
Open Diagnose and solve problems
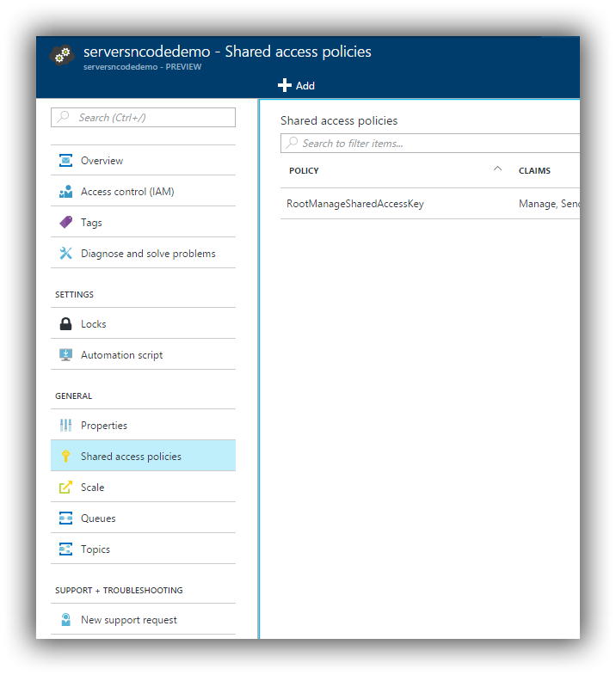pyautogui.click(x=143, y=254)
